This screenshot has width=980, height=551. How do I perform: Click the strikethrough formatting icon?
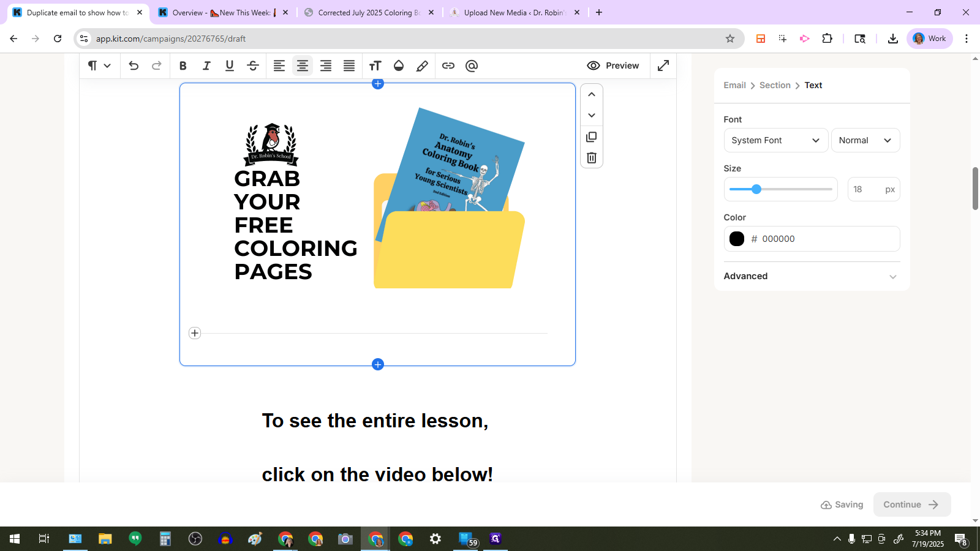[253, 66]
